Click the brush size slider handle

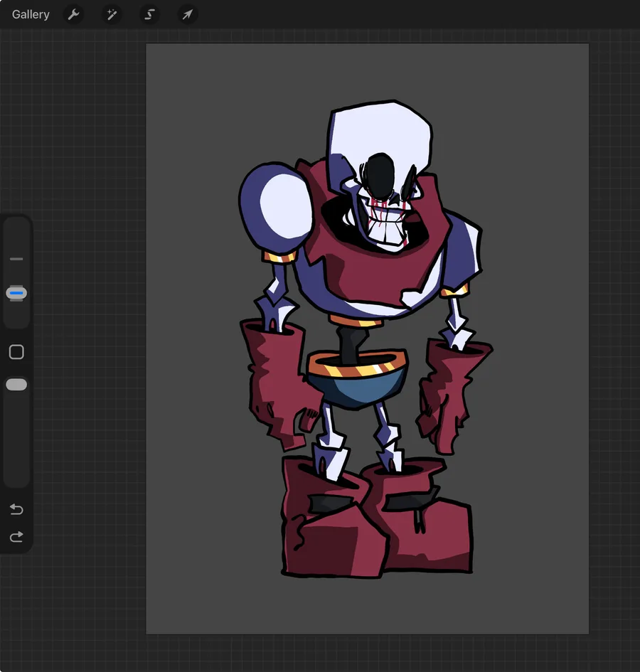coord(16,293)
